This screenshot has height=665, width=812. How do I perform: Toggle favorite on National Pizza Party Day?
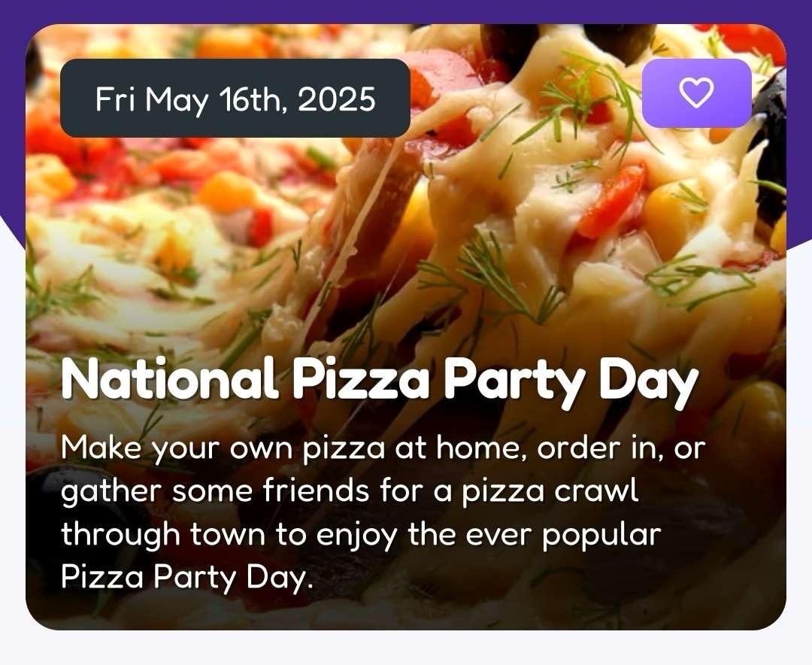point(696,93)
